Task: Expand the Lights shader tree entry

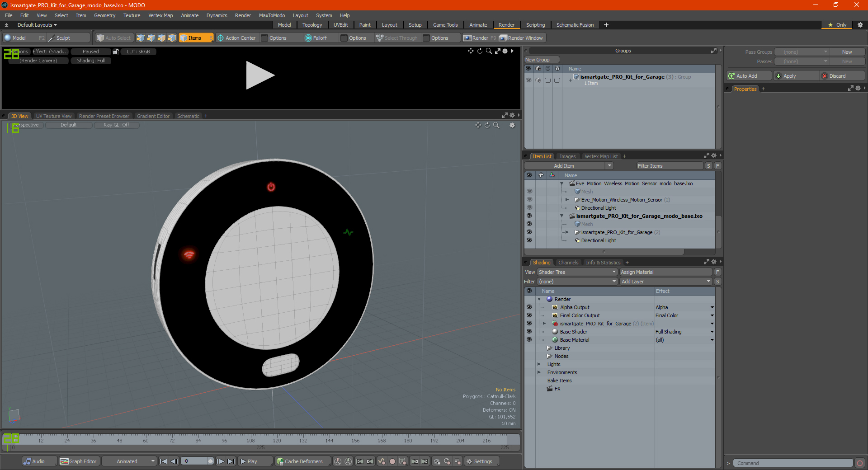Action: (x=539, y=364)
